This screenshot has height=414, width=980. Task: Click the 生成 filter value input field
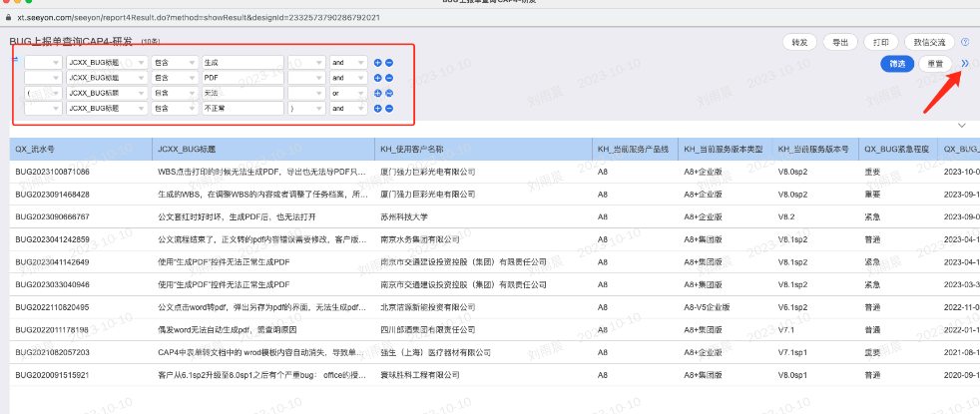(x=243, y=63)
